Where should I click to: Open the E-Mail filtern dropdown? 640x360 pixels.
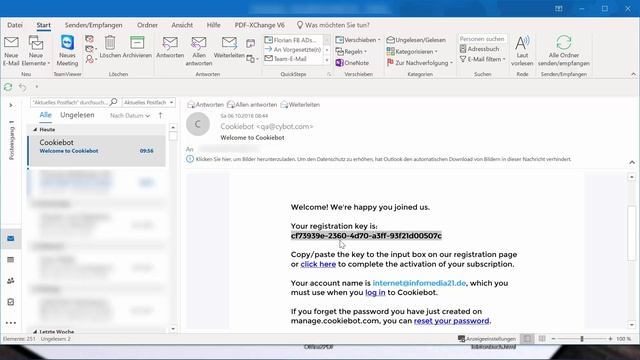[482, 59]
